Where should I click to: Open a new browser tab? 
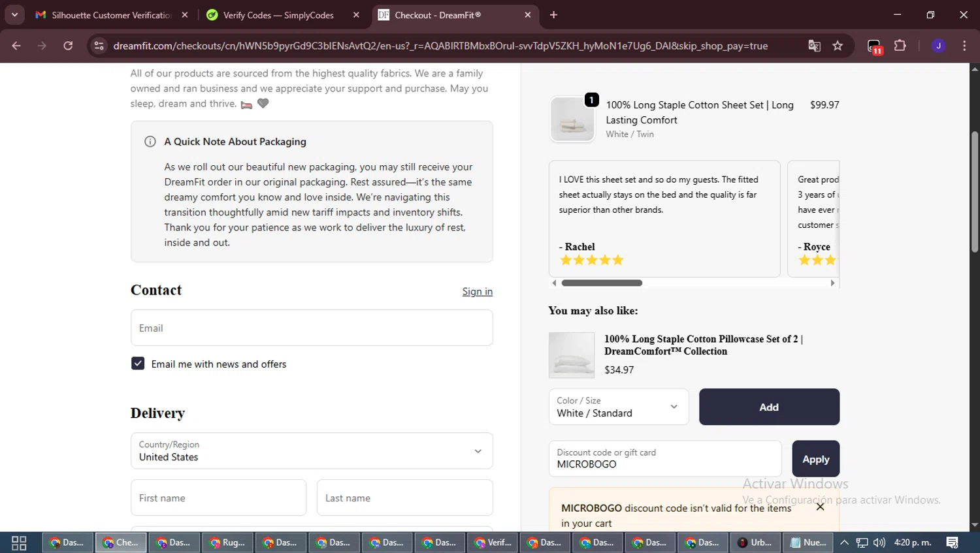coord(553,15)
